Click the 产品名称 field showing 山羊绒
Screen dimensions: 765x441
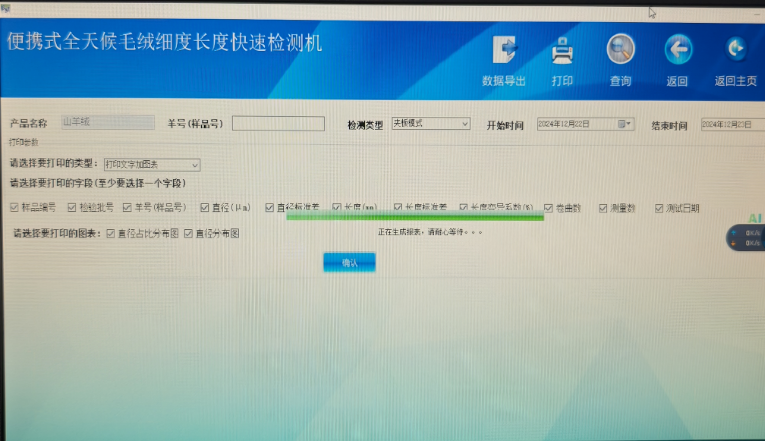[107, 123]
